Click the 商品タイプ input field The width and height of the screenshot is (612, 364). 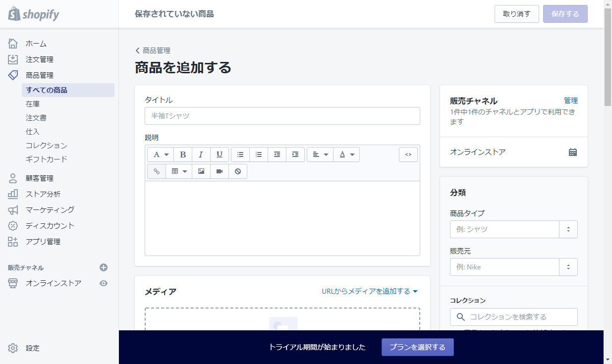[504, 229]
